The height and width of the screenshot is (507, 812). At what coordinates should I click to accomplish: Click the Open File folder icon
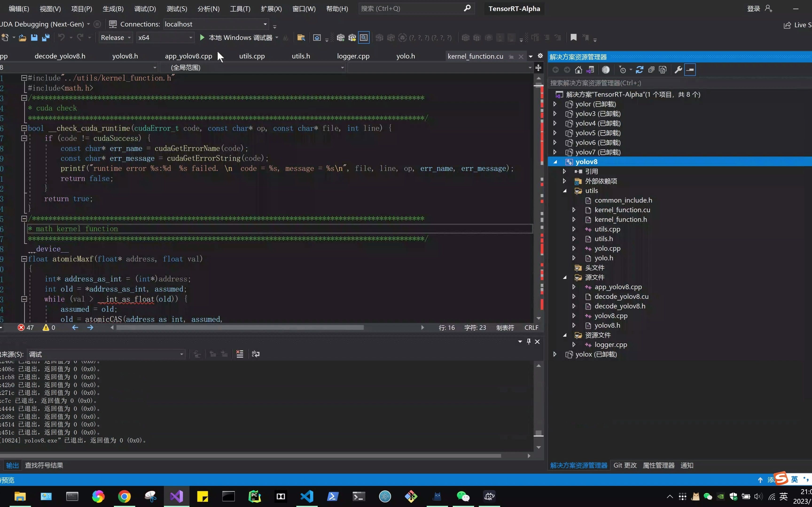[x=23, y=38]
